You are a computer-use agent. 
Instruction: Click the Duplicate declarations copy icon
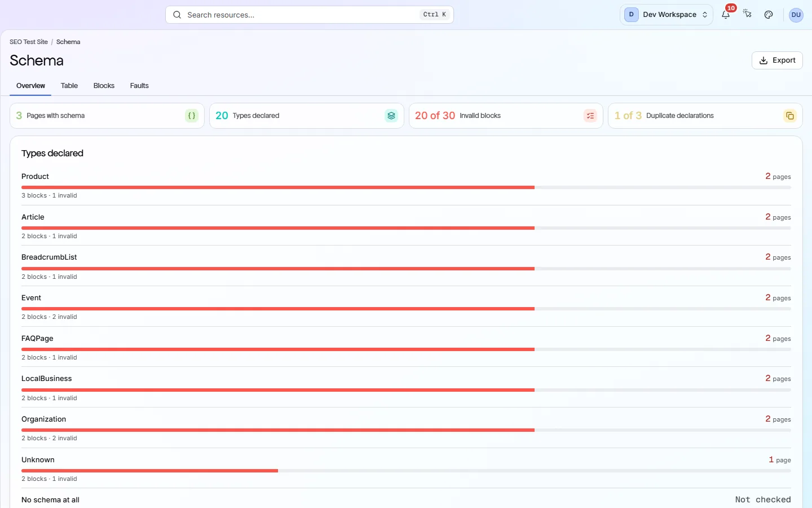click(790, 116)
